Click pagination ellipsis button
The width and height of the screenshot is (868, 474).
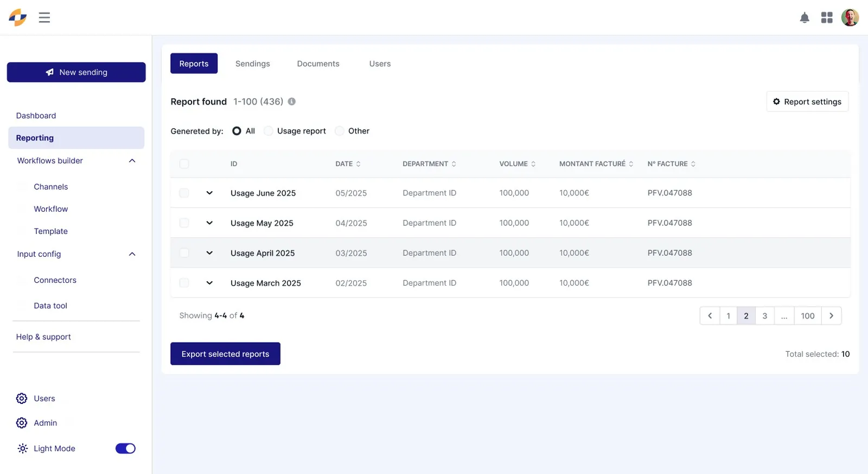(784, 316)
